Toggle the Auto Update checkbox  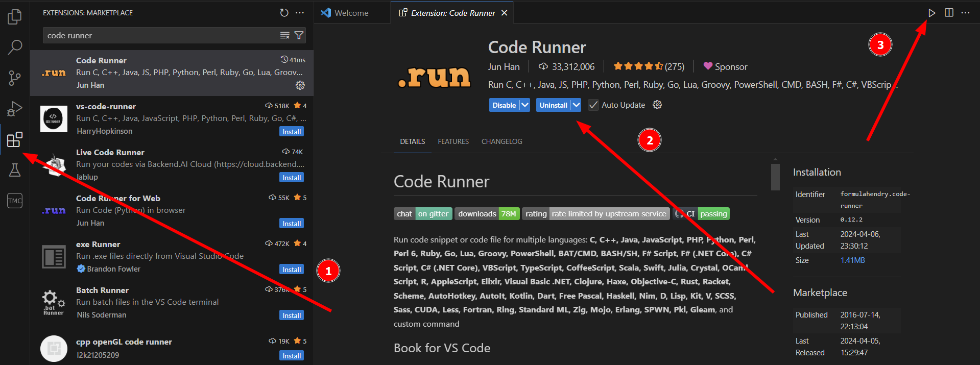click(x=593, y=105)
